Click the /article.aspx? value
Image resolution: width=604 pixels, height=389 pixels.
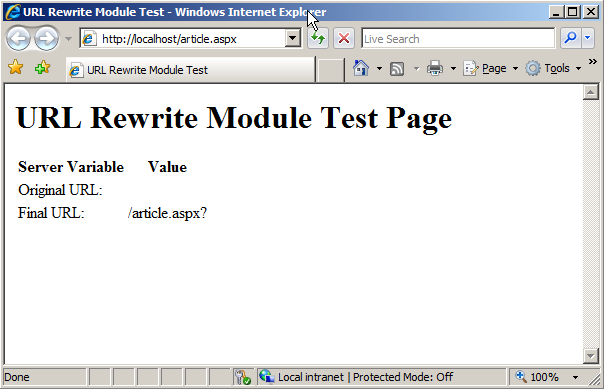[168, 213]
